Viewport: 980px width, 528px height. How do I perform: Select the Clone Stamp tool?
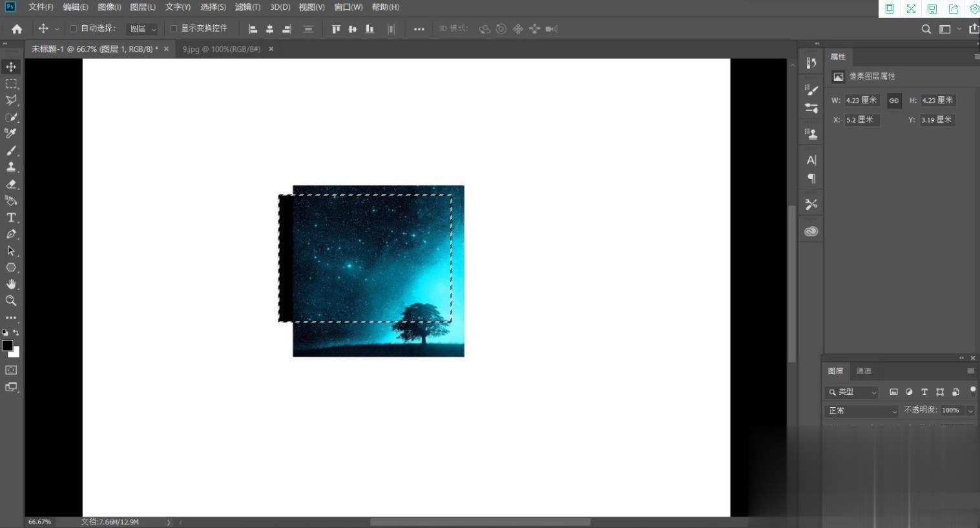11,167
